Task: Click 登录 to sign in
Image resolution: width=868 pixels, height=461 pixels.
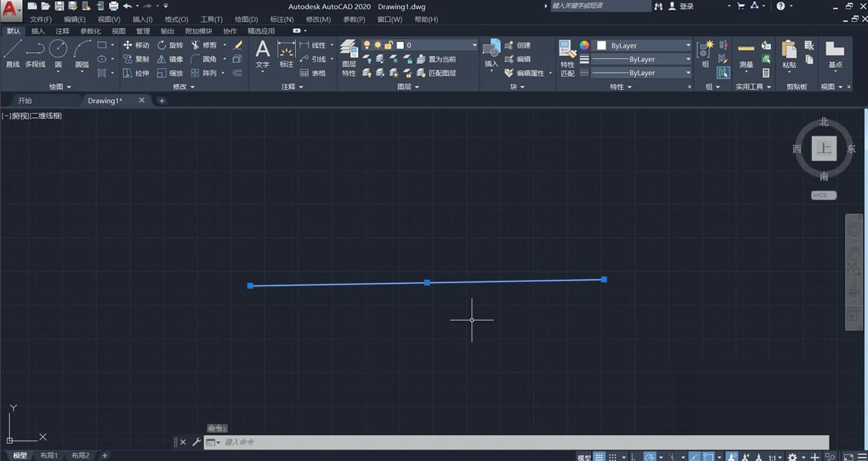Action: (686, 6)
